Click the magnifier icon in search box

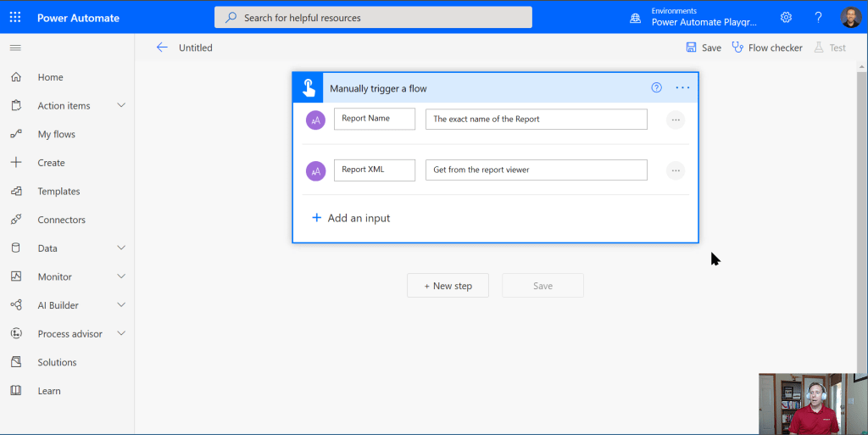231,18
